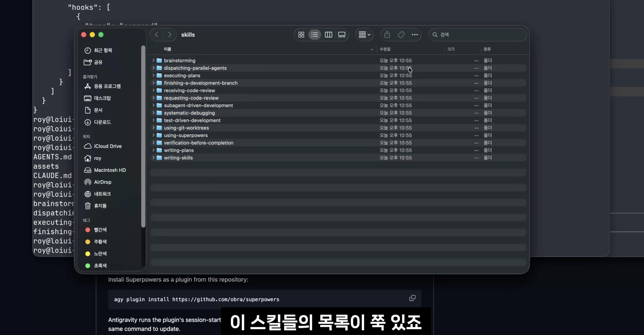Sort by the 이름 column header
This screenshot has height=335, width=644.
(x=167, y=49)
